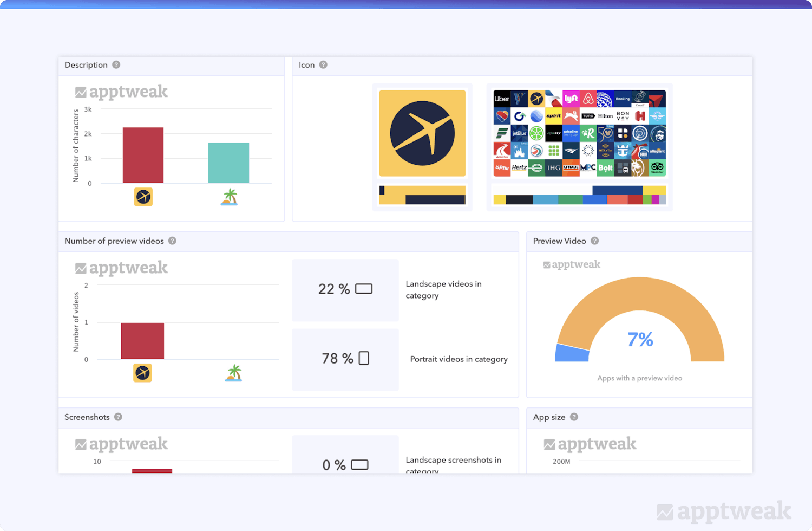Click the Preview Video help icon
Viewport: 812px width, 531px height.
(x=594, y=241)
